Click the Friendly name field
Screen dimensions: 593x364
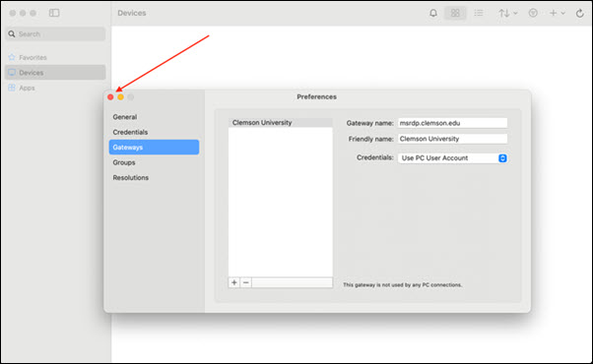click(452, 139)
